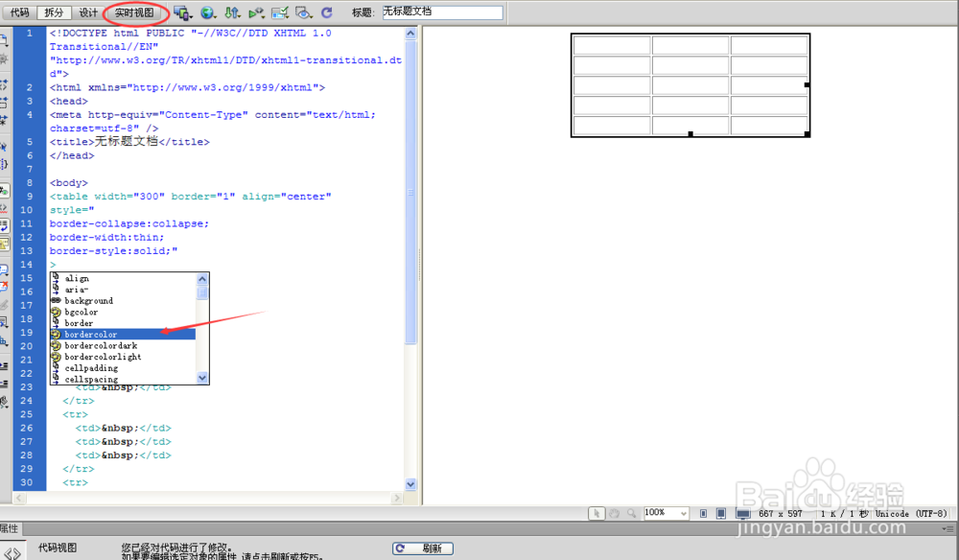Click the Collapse Selection icon
Screen dimensions: 959x560
(4, 102)
